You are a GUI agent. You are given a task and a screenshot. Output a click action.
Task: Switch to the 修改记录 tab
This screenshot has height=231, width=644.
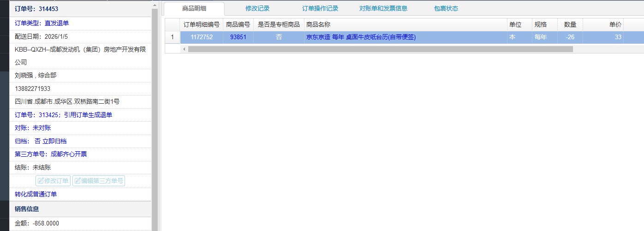(x=257, y=8)
